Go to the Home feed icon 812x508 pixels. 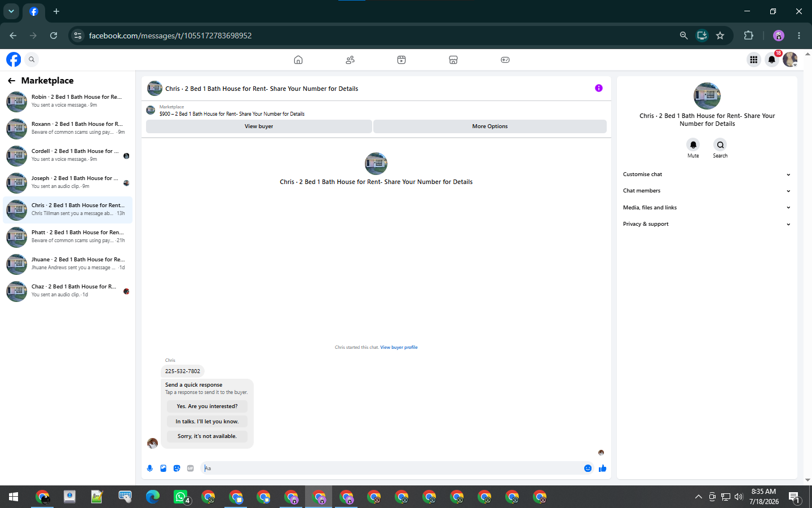pos(298,60)
